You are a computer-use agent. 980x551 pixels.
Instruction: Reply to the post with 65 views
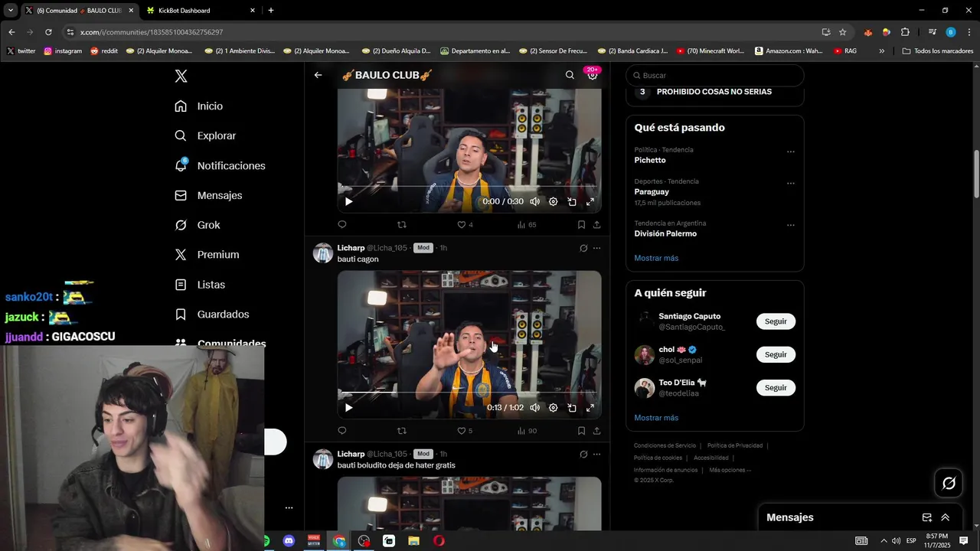pyautogui.click(x=342, y=225)
